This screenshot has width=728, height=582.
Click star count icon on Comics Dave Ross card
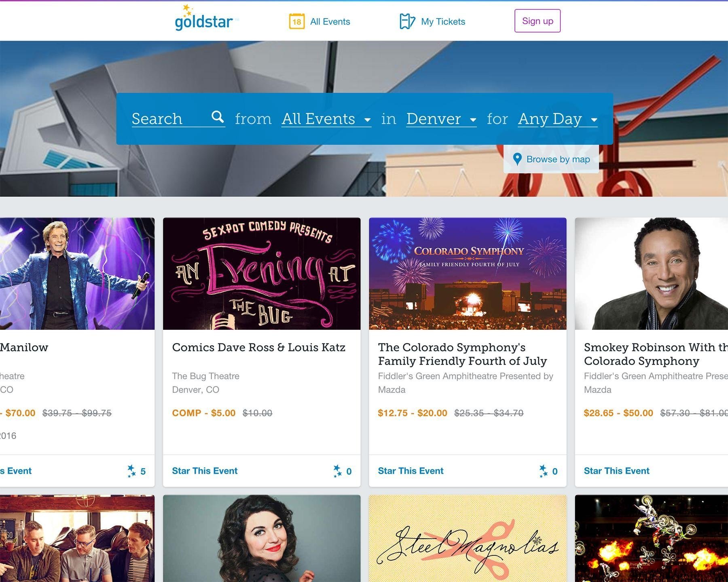[338, 471]
